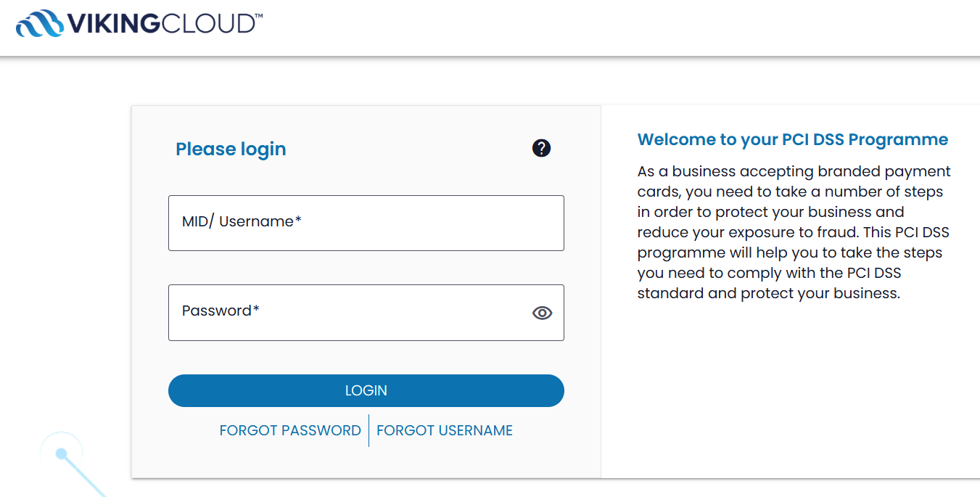
Task: Click the vertical divider between the forgot links
Action: coord(368,430)
